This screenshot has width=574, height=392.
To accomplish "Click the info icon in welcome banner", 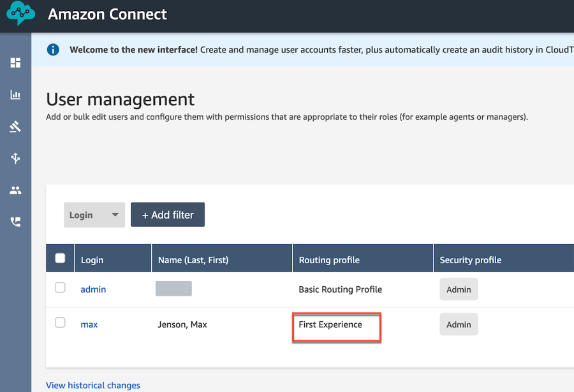I will coord(53,50).
